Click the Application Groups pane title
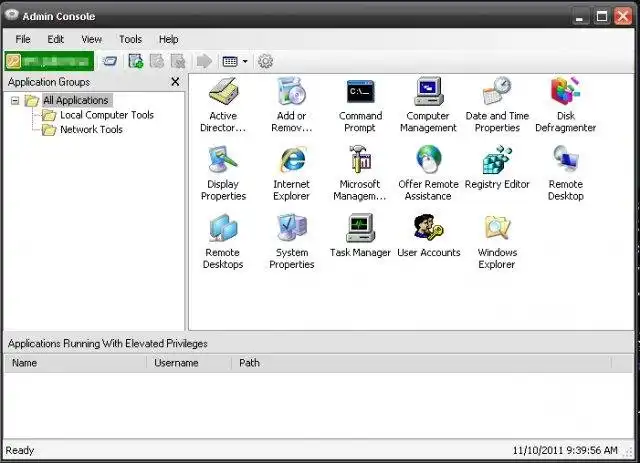640x463 pixels. pyautogui.click(x=49, y=82)
